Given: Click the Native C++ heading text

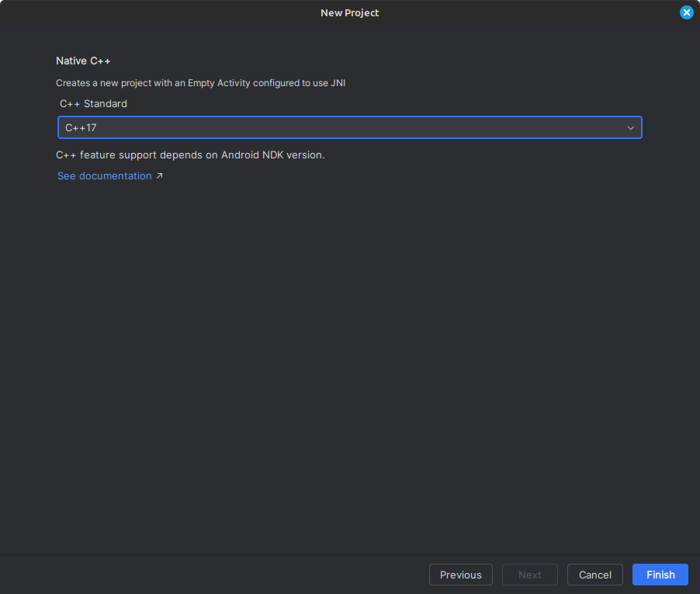Looking at the screenshot, I should pyautogui.click(x=83, y=61).
